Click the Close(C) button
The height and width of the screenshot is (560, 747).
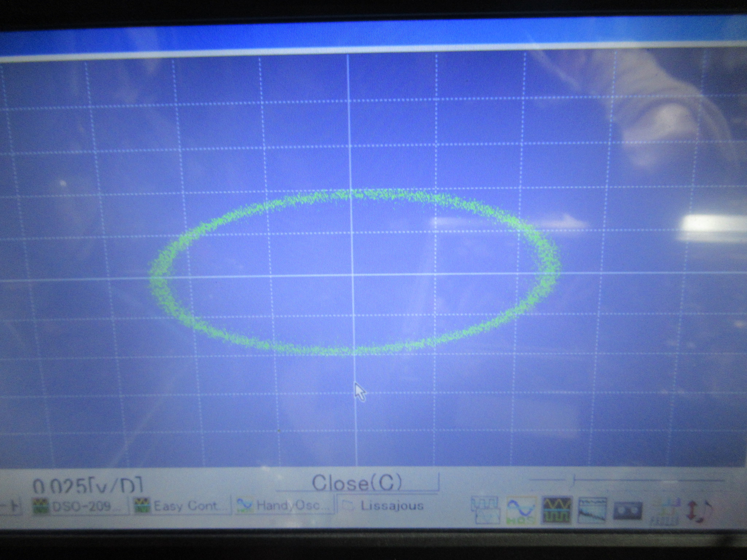click(x=357, y=483)
